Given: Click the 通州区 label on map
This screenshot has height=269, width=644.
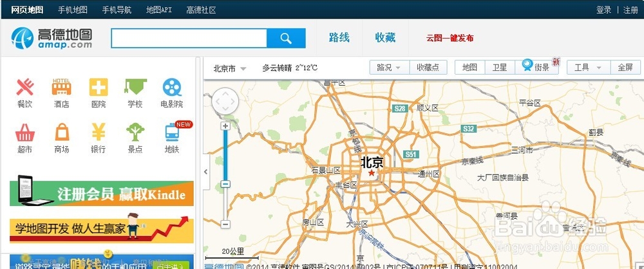Looking at the screenshot, I should pos(429,174).
